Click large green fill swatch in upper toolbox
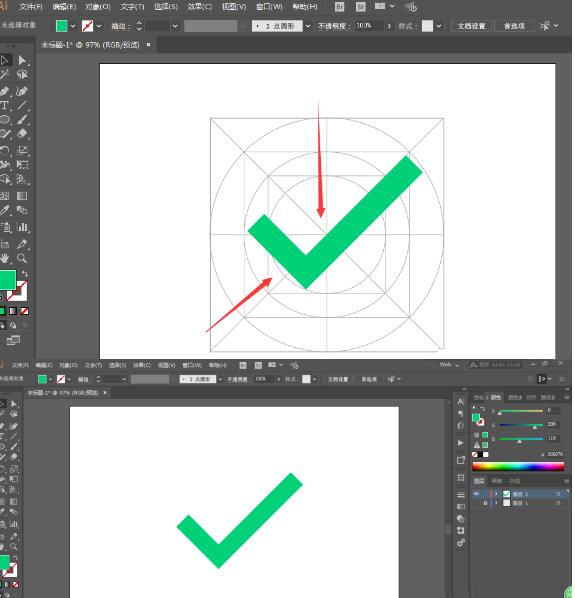Screen dimensions: 575x598 [7, 280]
